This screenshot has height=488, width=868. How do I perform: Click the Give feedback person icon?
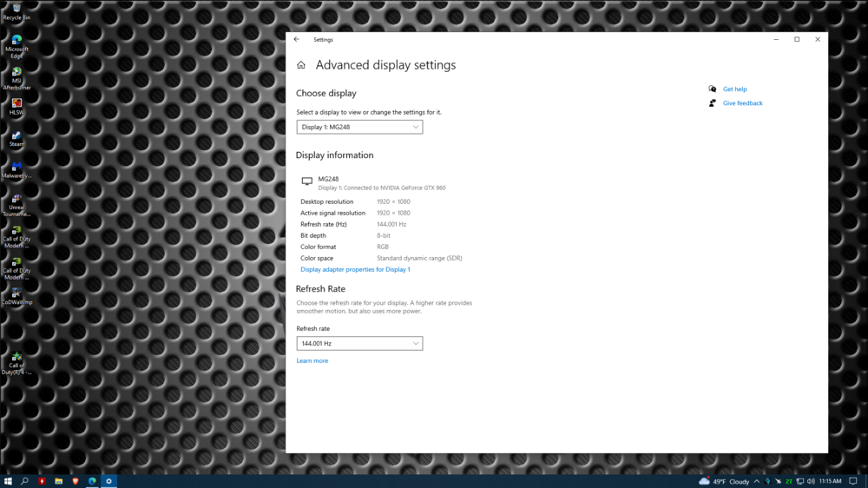713,103
